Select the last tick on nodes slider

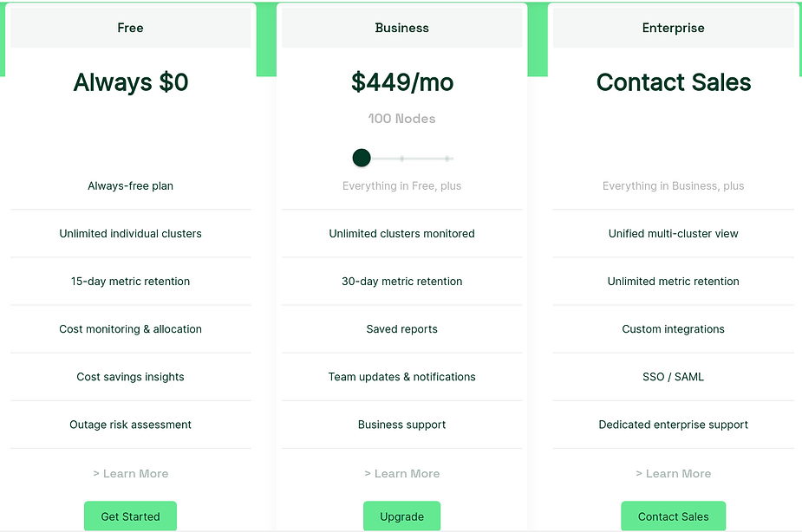coord(447,159)
